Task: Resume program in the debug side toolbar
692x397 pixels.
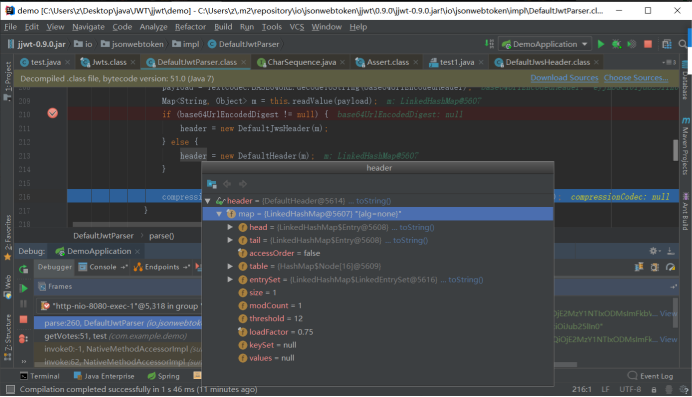Action: click(x=23, y=288)
